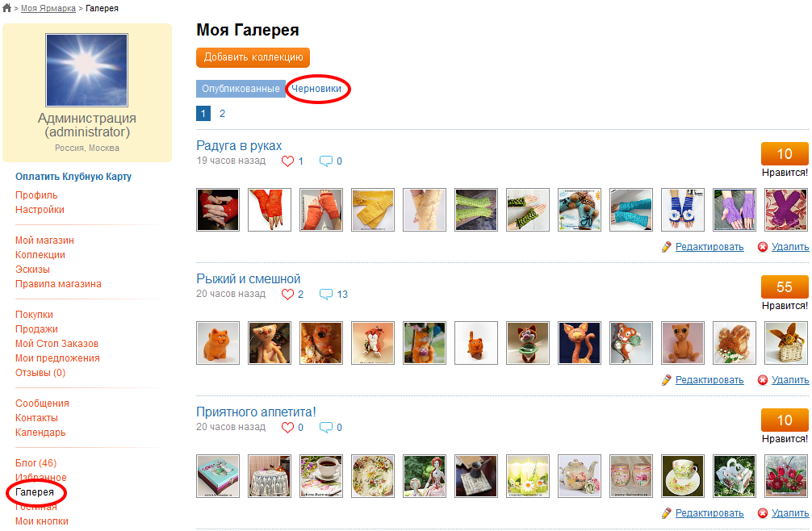Click the heart icon under Радуга в руках
The width and height of the screenshot is (812, 531).
click(287, 161)
